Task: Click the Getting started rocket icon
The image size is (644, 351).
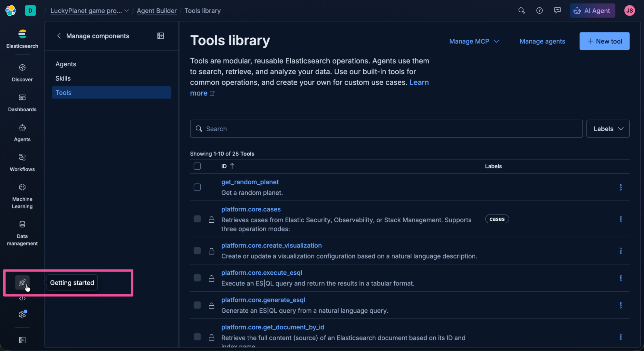Action: pyautogui.click(x=22, y=283)
